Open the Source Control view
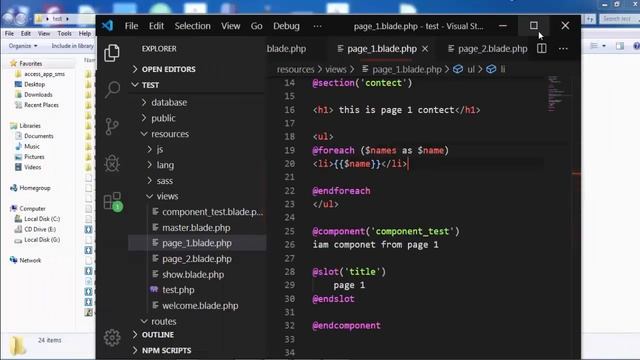640x360 pixels. point(112,126)
